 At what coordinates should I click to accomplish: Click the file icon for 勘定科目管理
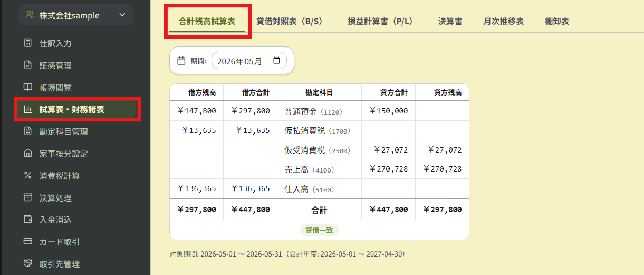point(28,131)
